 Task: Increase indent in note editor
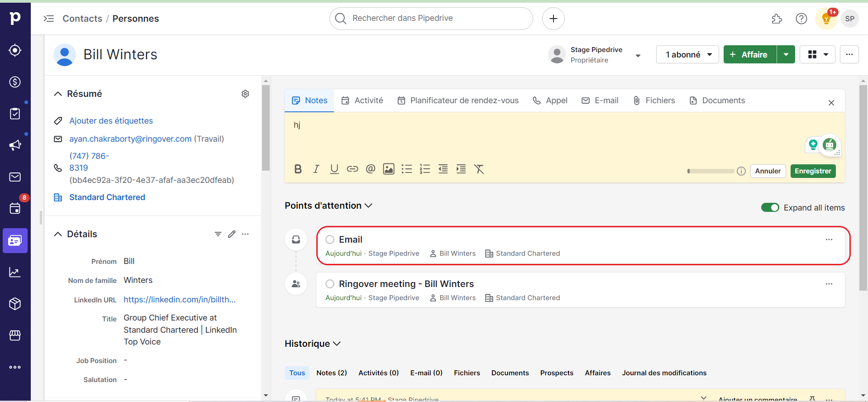pyautogui.click(x=461, y=169)
